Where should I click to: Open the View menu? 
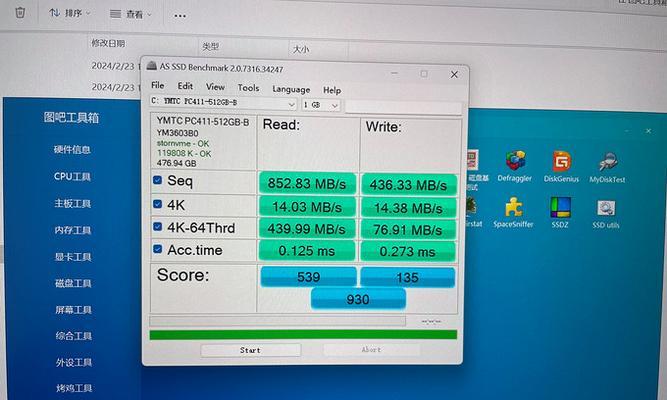pyautogui.click(x=215, y=87)
